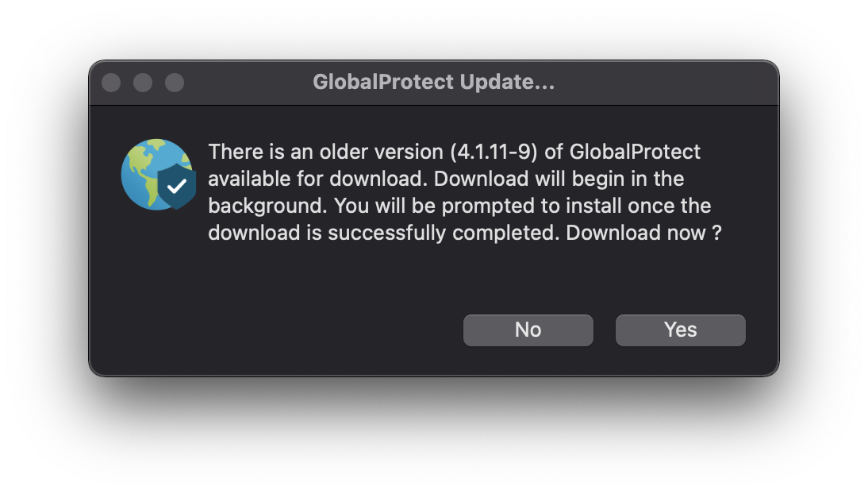Click the word GlobalProtect in the message
This screenshot has width=868, height=494.
pos(635,152)
